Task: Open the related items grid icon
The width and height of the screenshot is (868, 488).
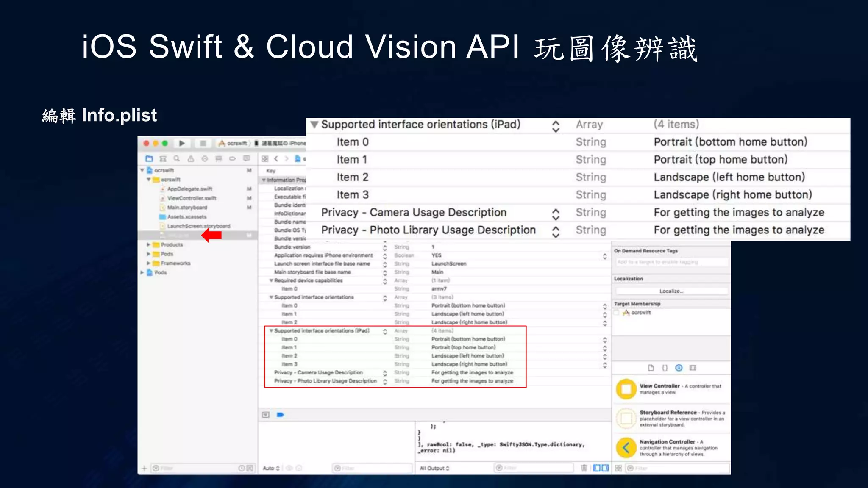Action: 265,159
